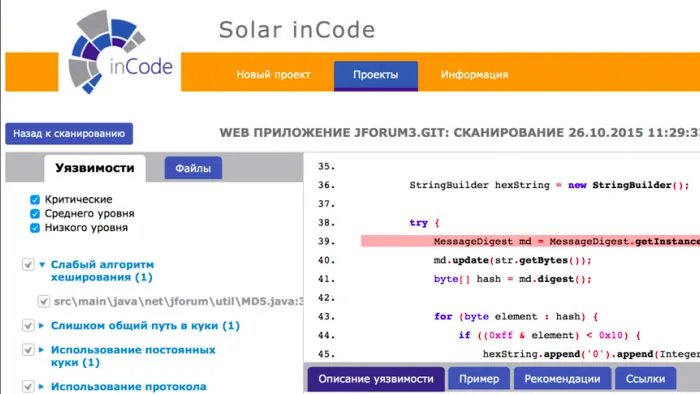This screenshot has height=394, width=700.
Task: Toggle the Низкого уровня checkbox
Action: (x=35, y=228)
